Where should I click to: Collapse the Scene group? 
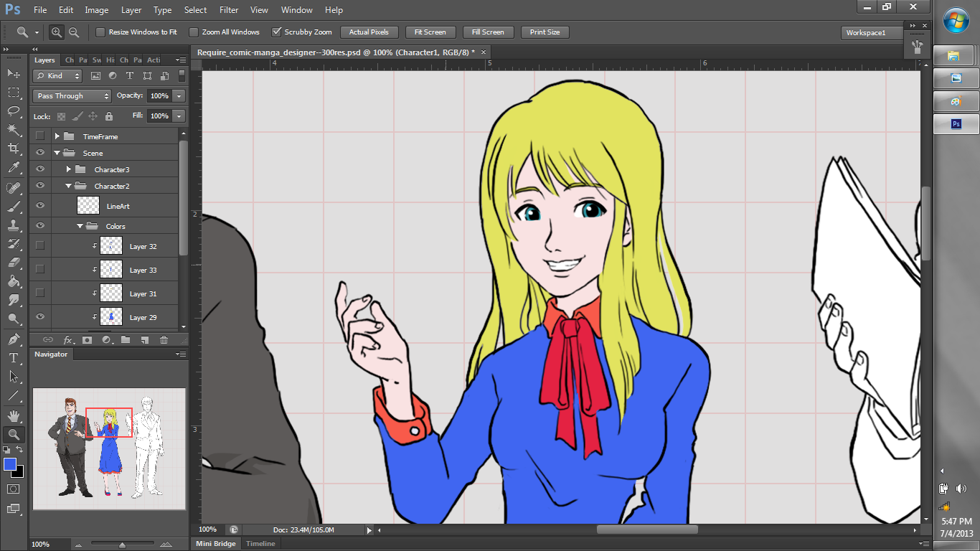pos(56,152)
